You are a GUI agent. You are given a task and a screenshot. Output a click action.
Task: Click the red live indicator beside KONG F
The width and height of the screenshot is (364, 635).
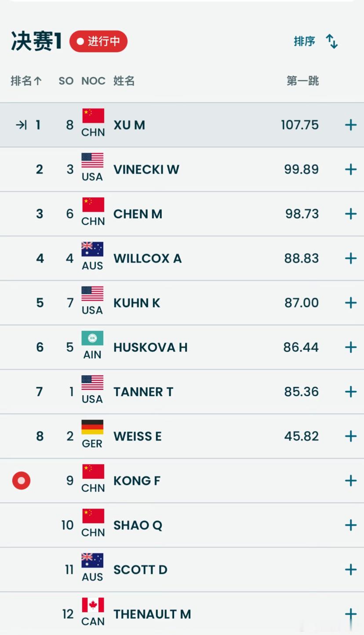[x=21, y=481]
